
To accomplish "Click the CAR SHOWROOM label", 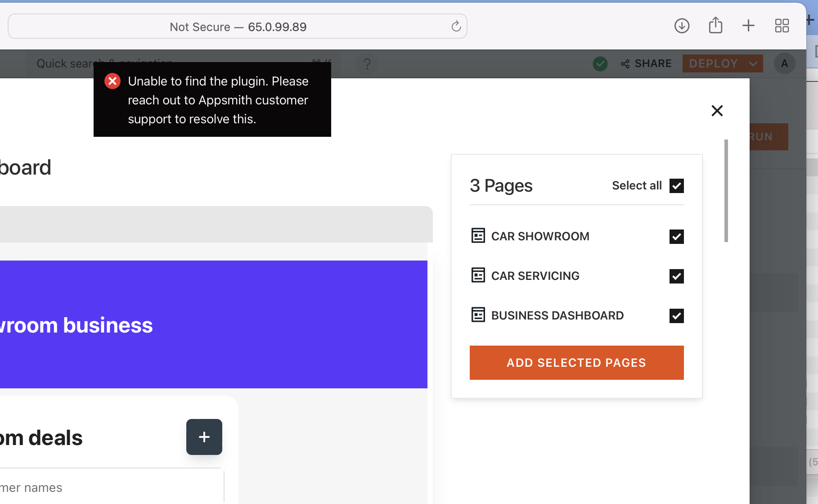I will tap(540, 236).
